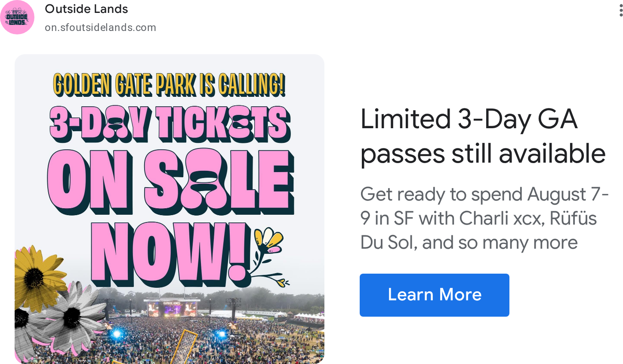Click the large On Sale lettering

(x=171, y=182)
